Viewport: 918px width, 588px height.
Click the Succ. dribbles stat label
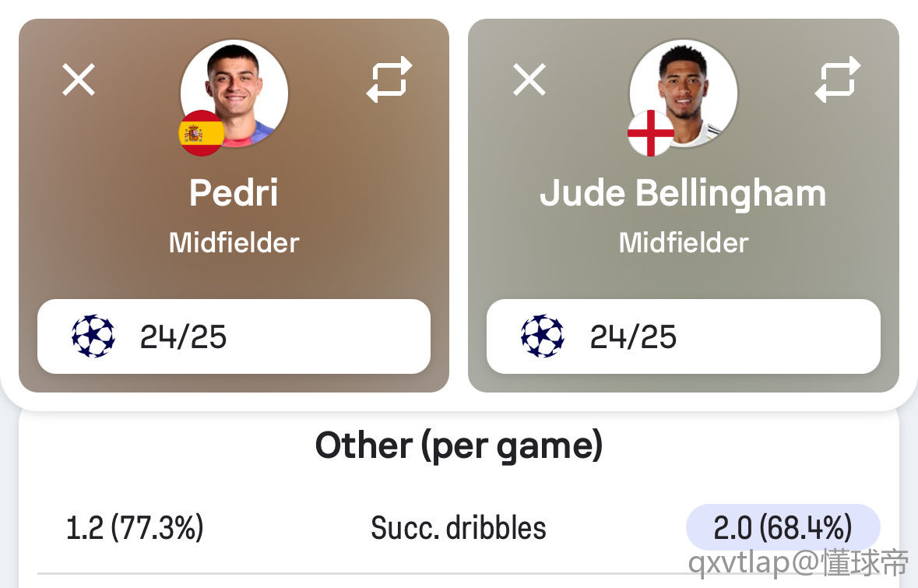pos(459,528)
